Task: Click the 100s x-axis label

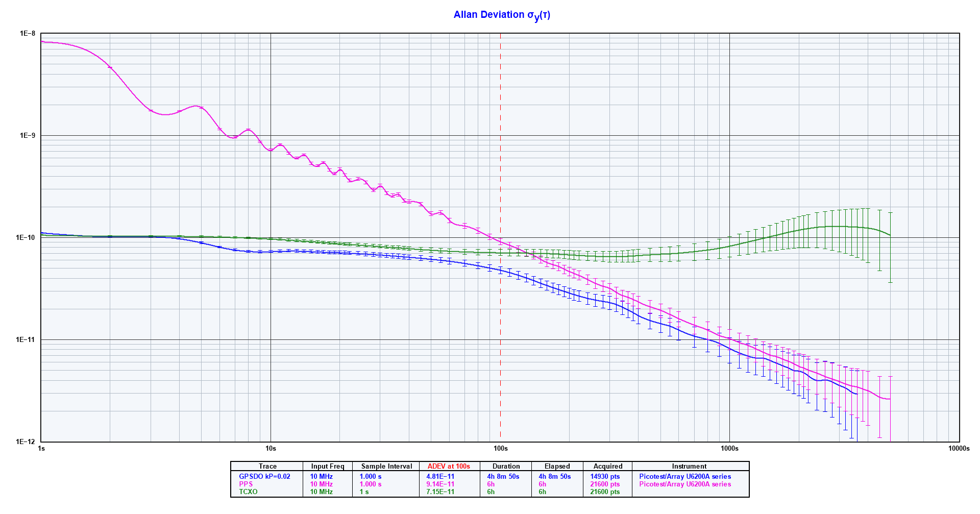Action: coord(500,449)
